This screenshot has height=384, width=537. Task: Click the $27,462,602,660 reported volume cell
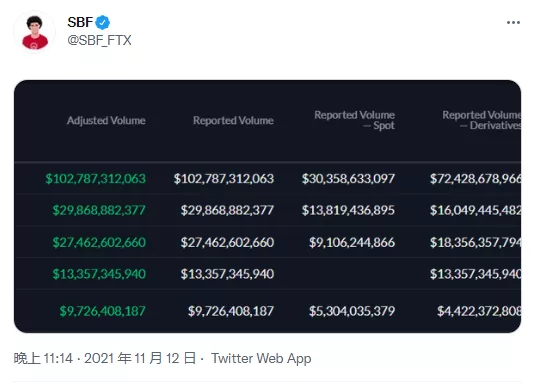pos(227,243)
